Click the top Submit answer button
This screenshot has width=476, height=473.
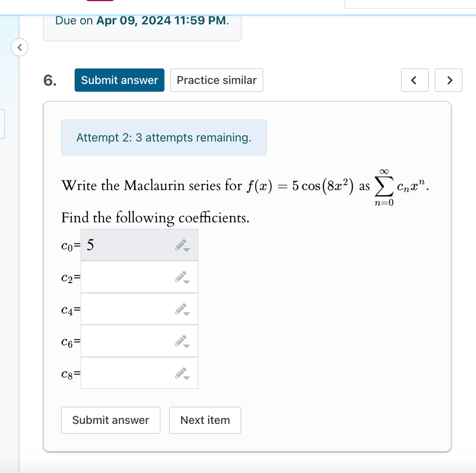tap(119, 80)
